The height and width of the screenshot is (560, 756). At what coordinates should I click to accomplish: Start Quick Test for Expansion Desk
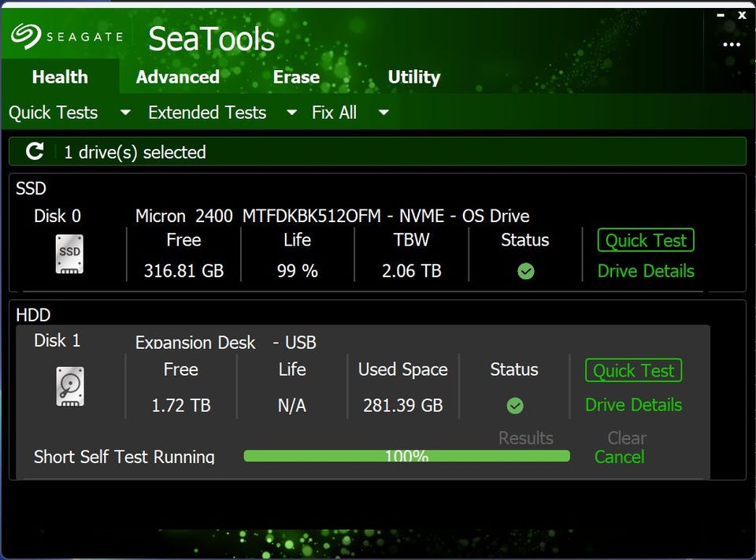coord(633,370)
